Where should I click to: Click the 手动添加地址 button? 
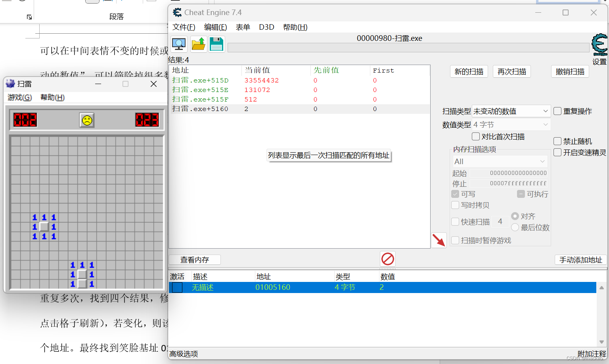click(x=581, y=260)
